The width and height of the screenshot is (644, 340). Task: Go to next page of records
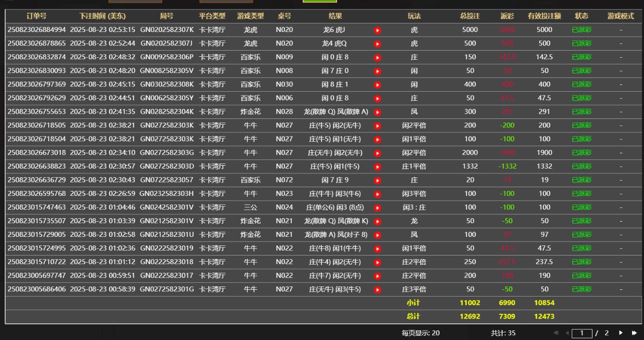tap(621, 333)
